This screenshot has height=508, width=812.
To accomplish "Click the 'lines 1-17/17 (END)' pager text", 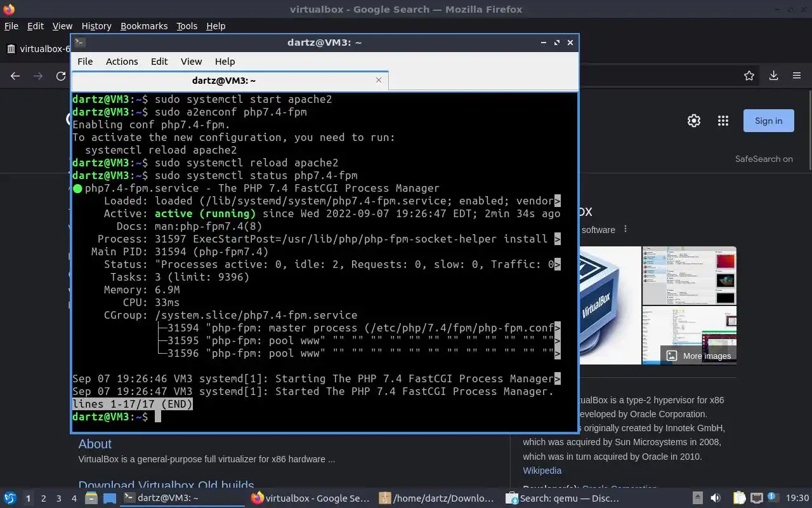I will pos(132,404).
